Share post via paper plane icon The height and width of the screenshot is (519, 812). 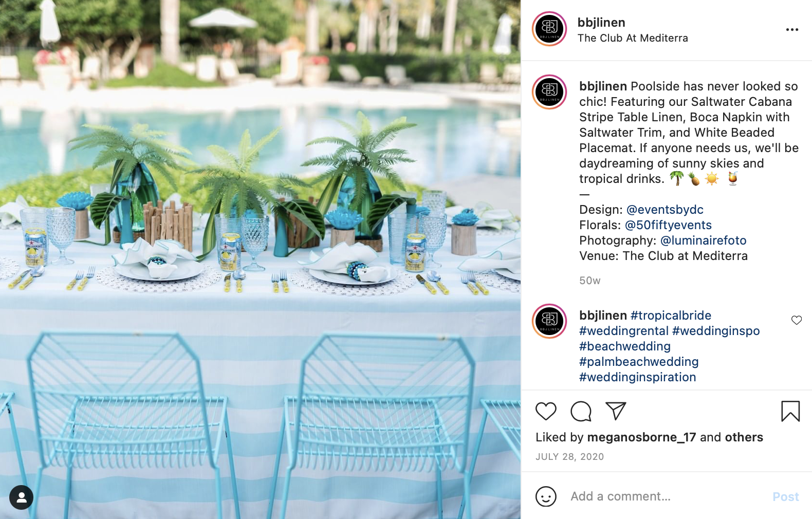tap(616, 411)
